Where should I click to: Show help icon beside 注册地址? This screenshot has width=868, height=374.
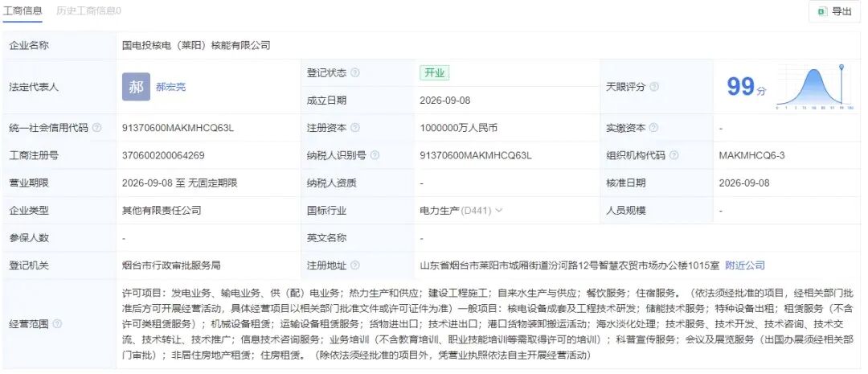click(355, 265)
